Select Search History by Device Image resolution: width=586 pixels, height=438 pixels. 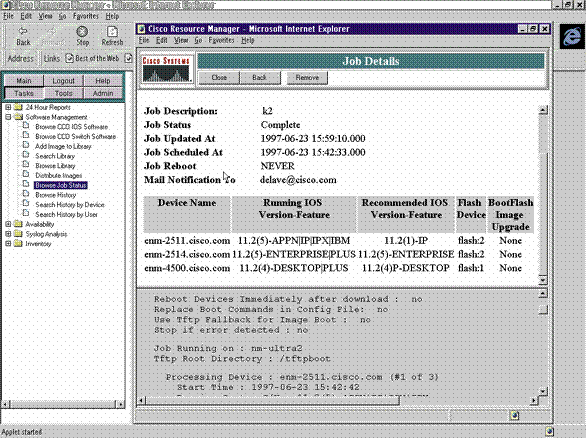point(70,204)
